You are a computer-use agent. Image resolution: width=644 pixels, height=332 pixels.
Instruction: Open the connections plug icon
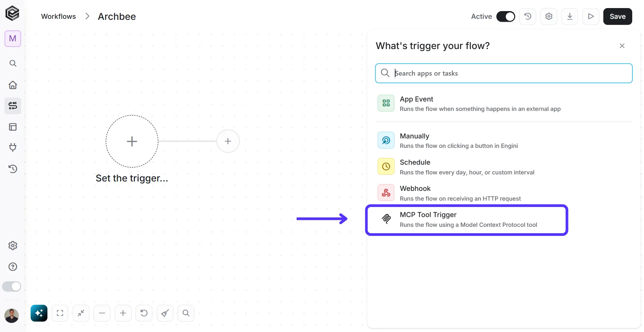13,147
